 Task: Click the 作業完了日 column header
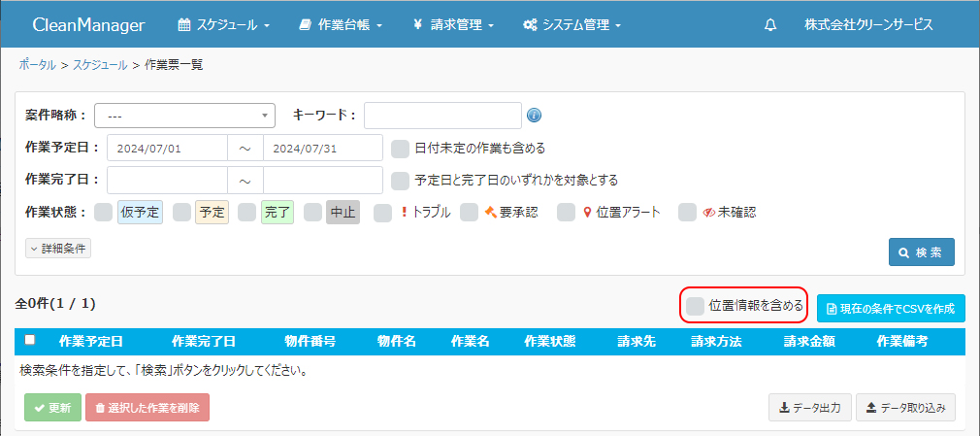pos(203,342)
